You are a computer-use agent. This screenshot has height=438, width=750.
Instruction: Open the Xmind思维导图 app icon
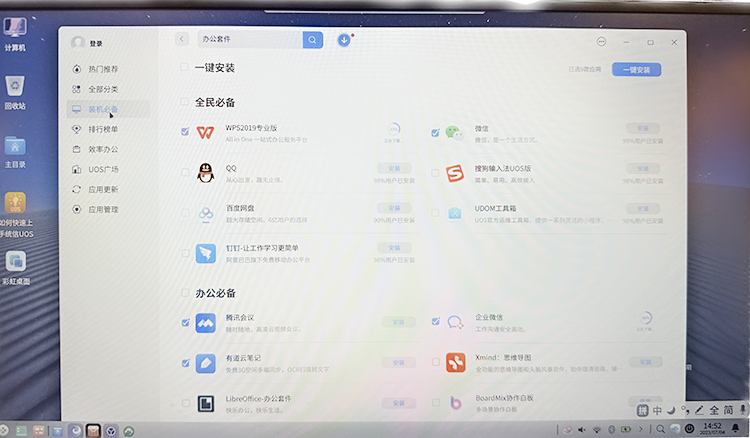click(455, 362)
